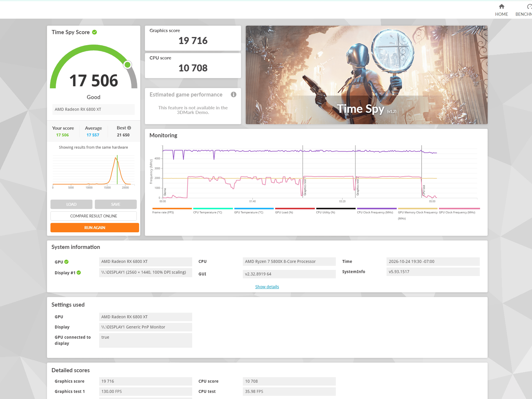This screenshot has width=532, height=399.
Task: Click the orange RUN AGAIN button
Action: point(95,228)
